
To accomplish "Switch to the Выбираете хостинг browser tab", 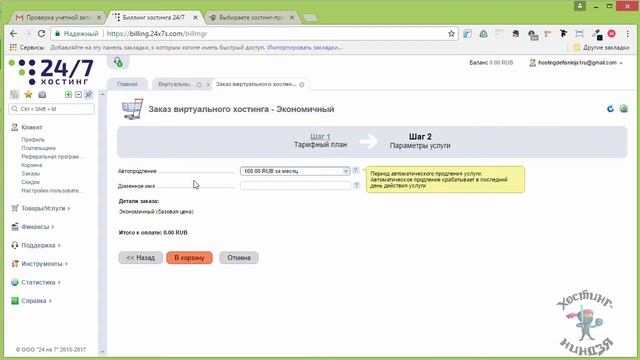I will tap(251, 18).
